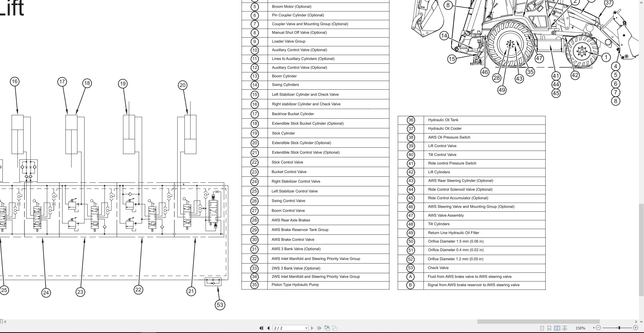Click callout 21 below the schematic

point(191,291)
